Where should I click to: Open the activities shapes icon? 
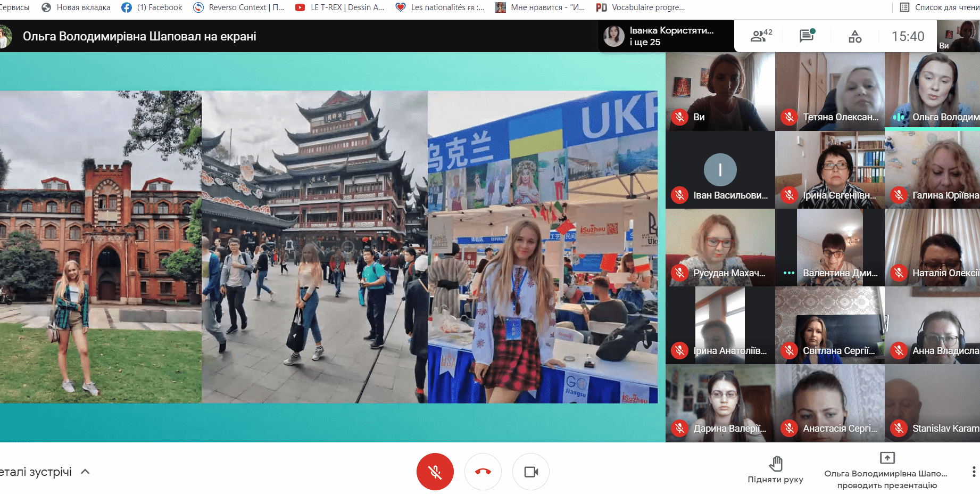(x=855, y=36)
